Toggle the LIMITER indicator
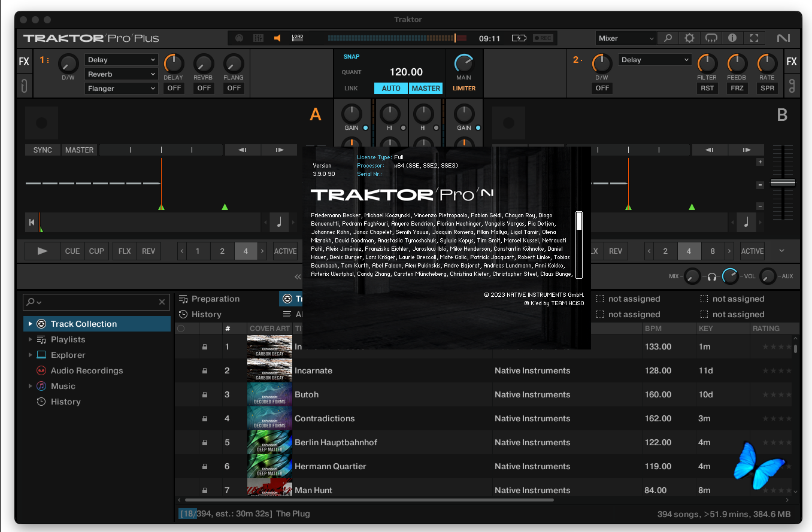This screenshot has height=532, width=812. tap(464, 88)
